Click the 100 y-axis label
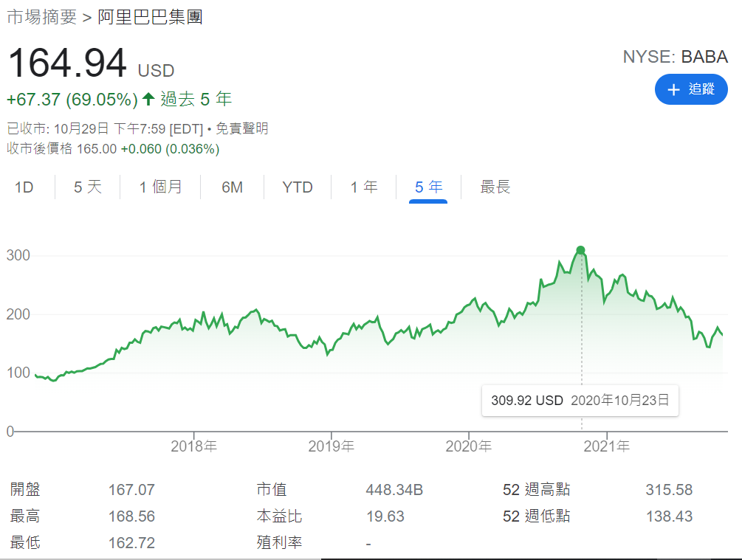The image size is (742, 560). [18, 373]
